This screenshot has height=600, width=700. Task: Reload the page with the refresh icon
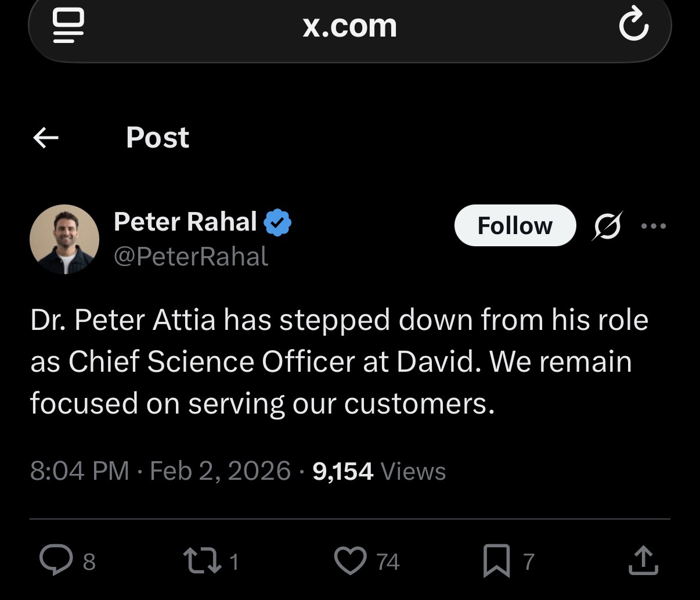(633, 26)
